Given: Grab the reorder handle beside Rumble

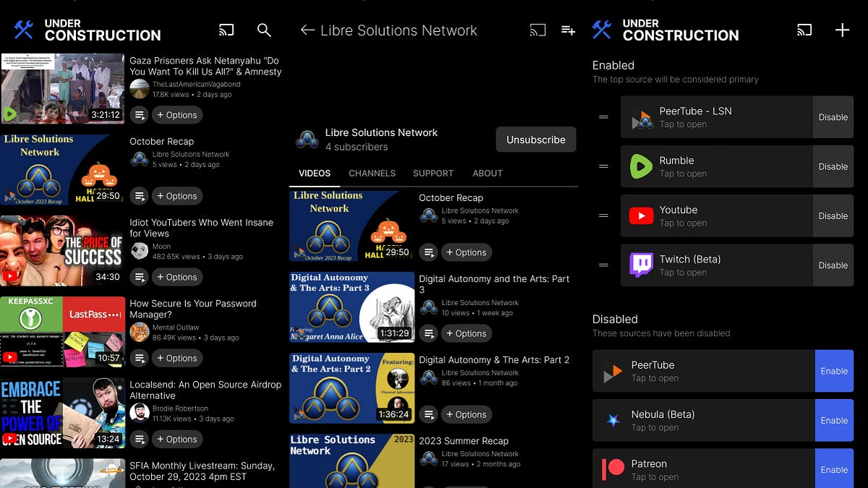Looking at the screenshot, I should point(604,166).
